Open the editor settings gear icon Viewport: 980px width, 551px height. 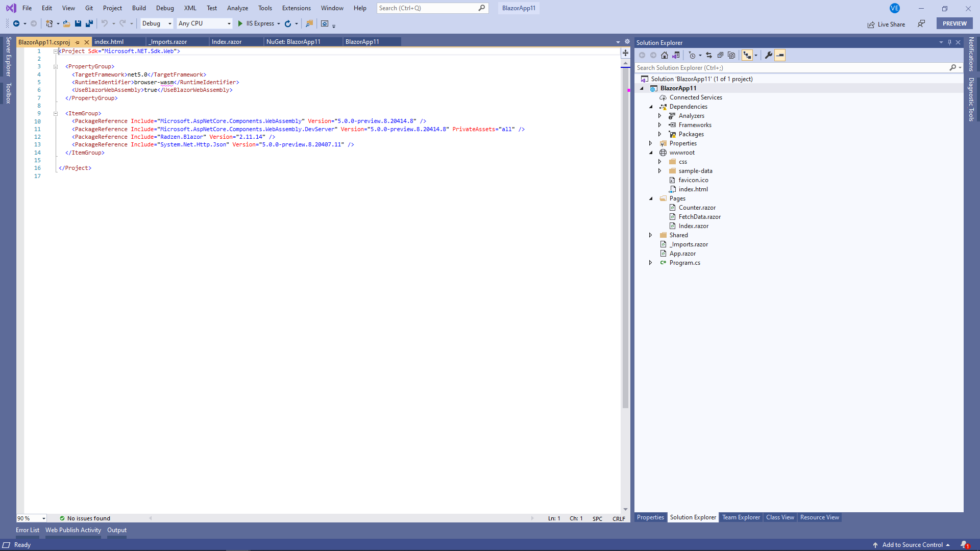[627, 42]
